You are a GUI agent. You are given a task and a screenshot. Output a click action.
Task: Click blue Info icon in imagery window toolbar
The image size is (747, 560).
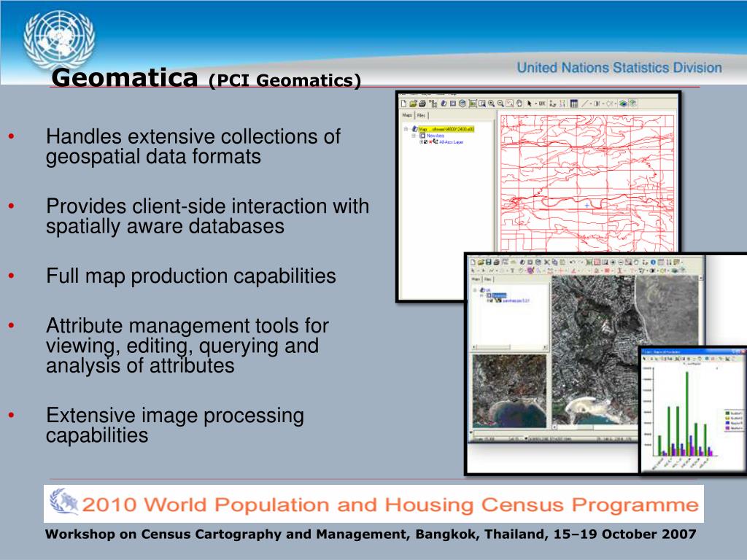click(653, 262)
